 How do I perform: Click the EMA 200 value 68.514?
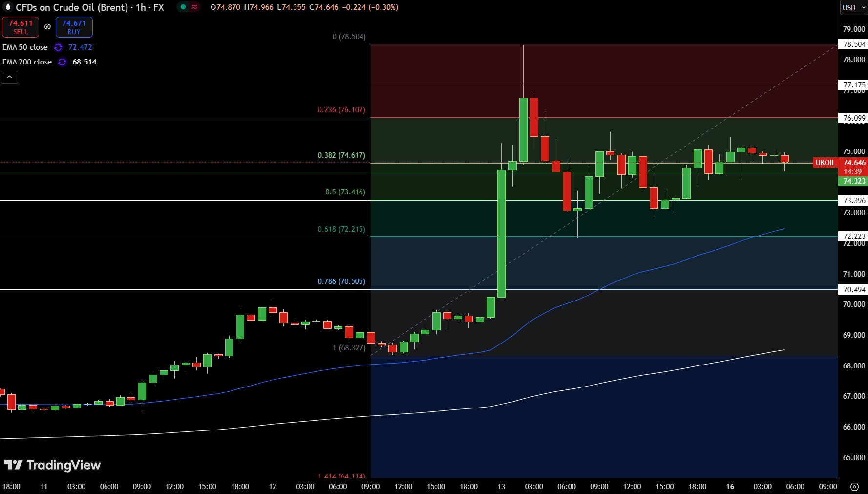(x=85, y=62)
